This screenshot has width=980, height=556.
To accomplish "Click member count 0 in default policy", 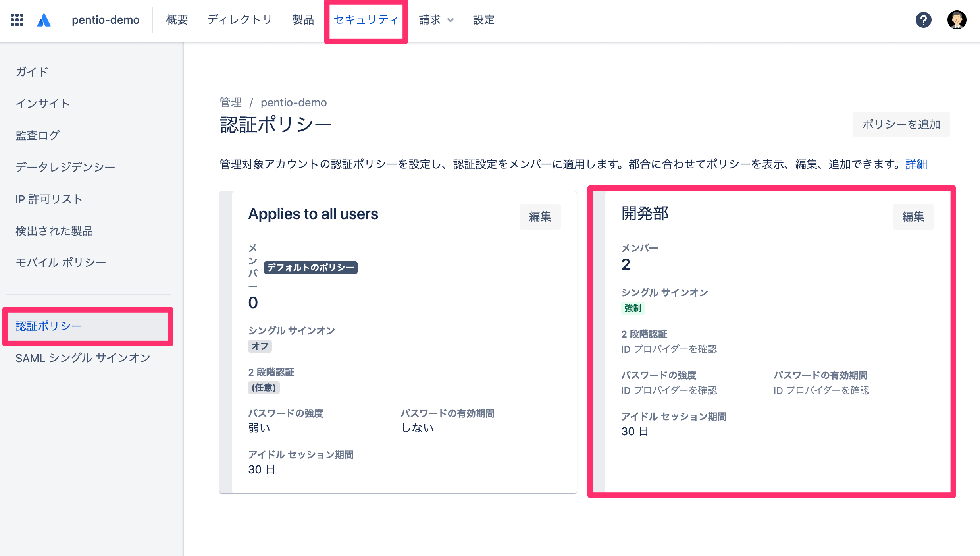I will pyautogui.click(x=253, y=303).
